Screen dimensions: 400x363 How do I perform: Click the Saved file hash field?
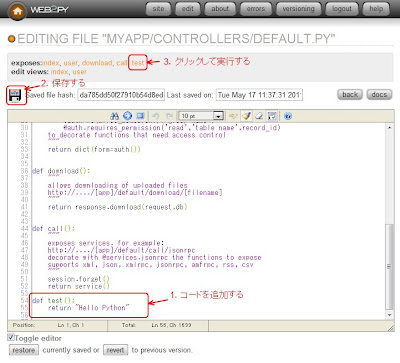(121, 95)
